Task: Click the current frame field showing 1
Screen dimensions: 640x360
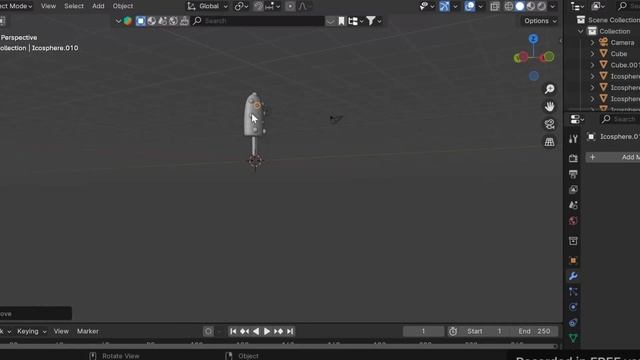Action: click(x=423, y=331)
